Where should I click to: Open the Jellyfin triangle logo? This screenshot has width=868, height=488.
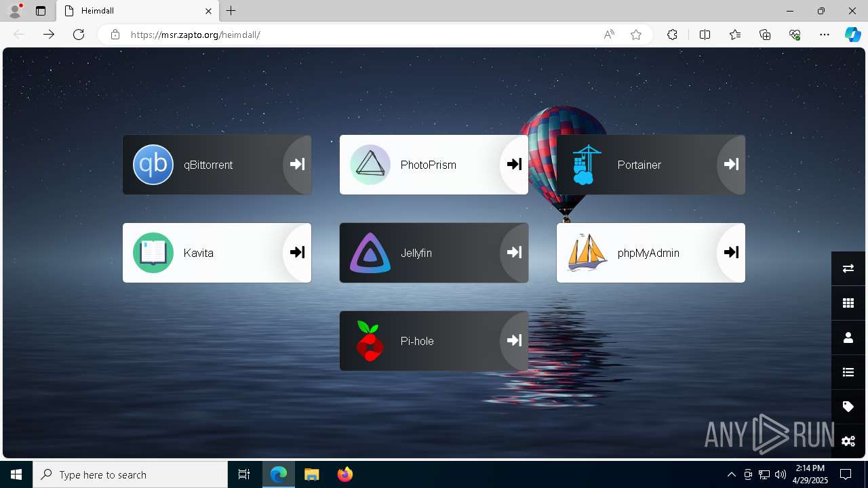(370, 253)
